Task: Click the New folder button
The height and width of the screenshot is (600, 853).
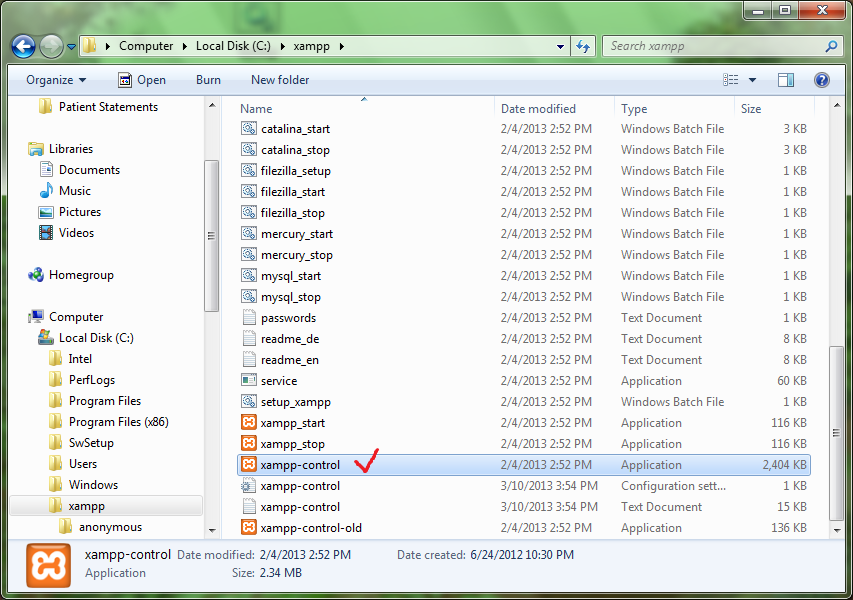Action: click(280, 80)
